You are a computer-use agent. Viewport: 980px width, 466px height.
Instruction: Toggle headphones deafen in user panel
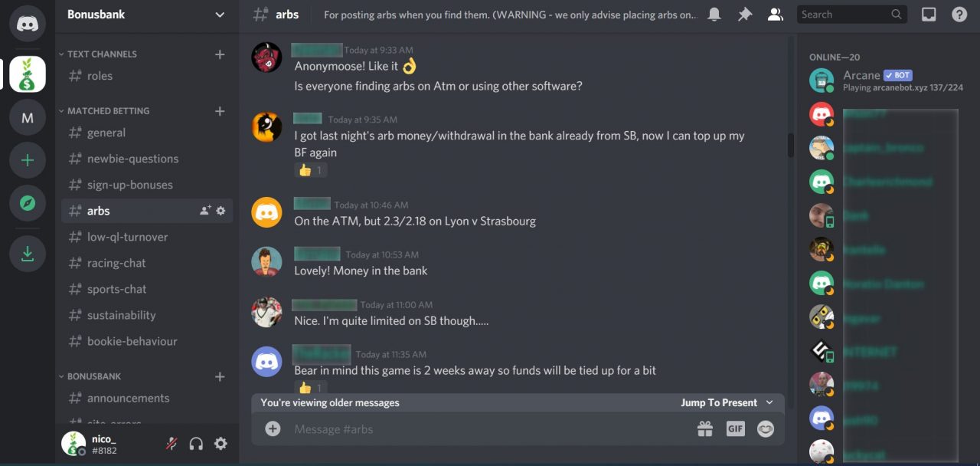click(x=196, y=444)
